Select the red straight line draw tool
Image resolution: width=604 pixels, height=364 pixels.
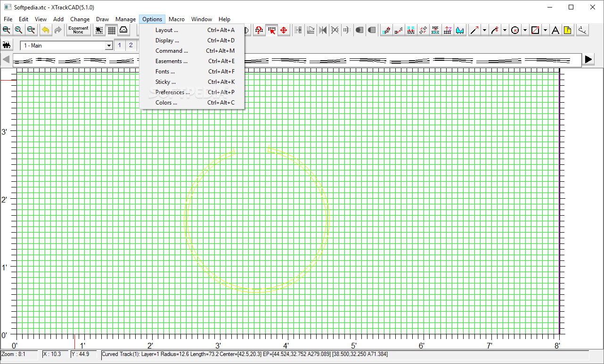coord(474,30)
